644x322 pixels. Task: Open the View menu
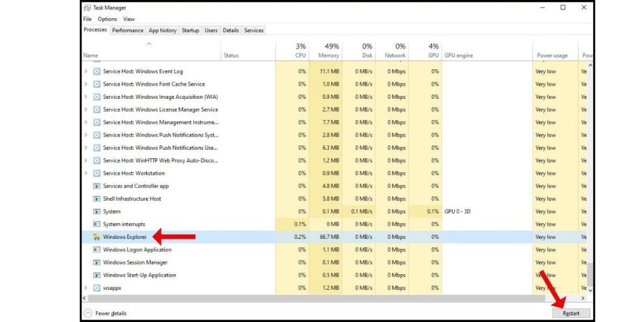coord(128,19)
